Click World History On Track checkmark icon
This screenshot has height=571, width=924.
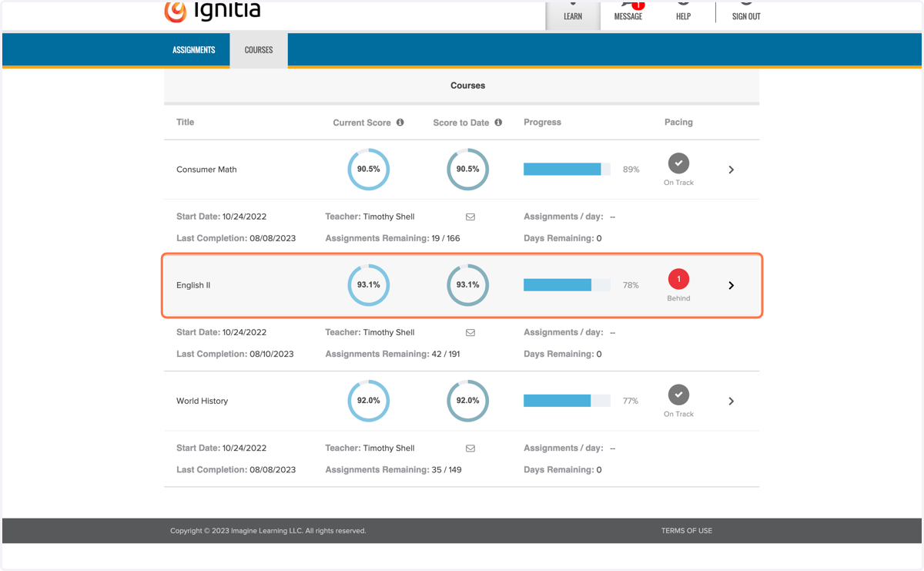coord(678,395)
